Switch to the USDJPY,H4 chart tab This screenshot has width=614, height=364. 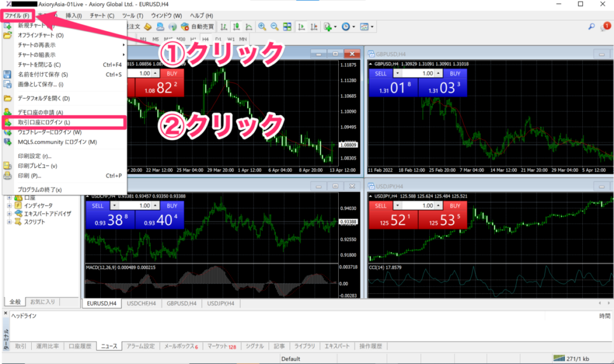point(221,303)
